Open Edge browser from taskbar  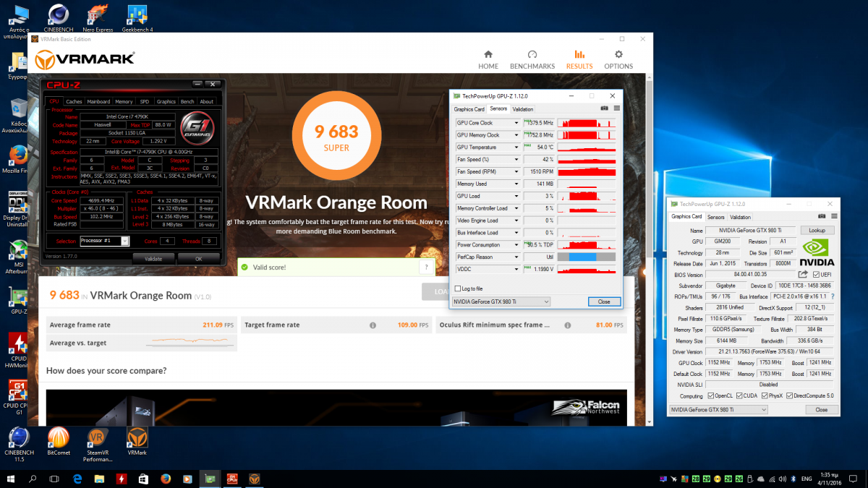[x=77, y=479]
